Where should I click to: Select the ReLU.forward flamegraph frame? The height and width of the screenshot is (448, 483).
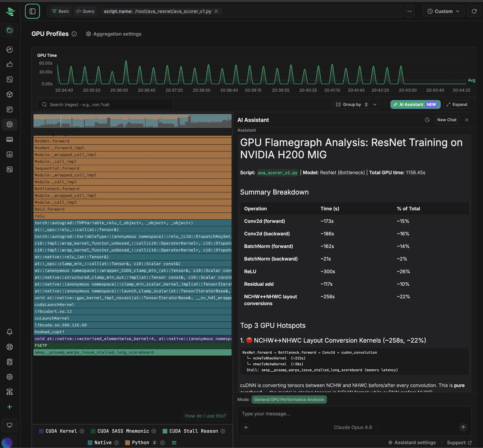(x=132, y=209)
